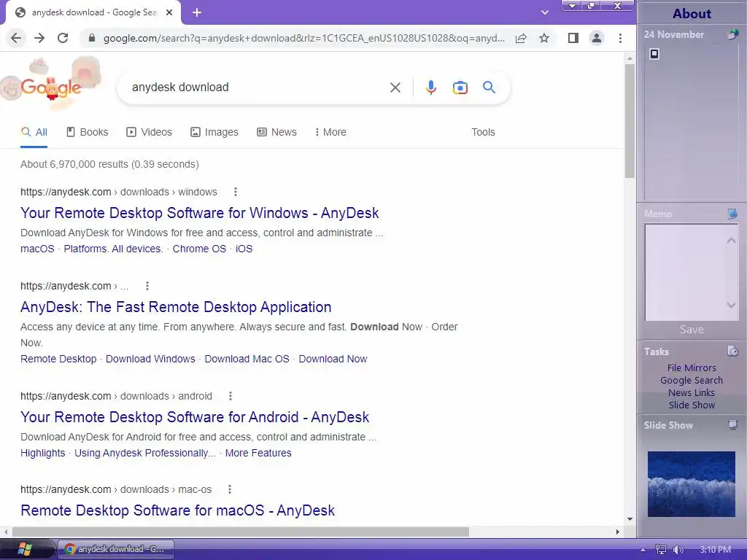Viewport: 747px width, 560px height.
Task: Clear the search box with the X
Action: [x=395, y=87]
